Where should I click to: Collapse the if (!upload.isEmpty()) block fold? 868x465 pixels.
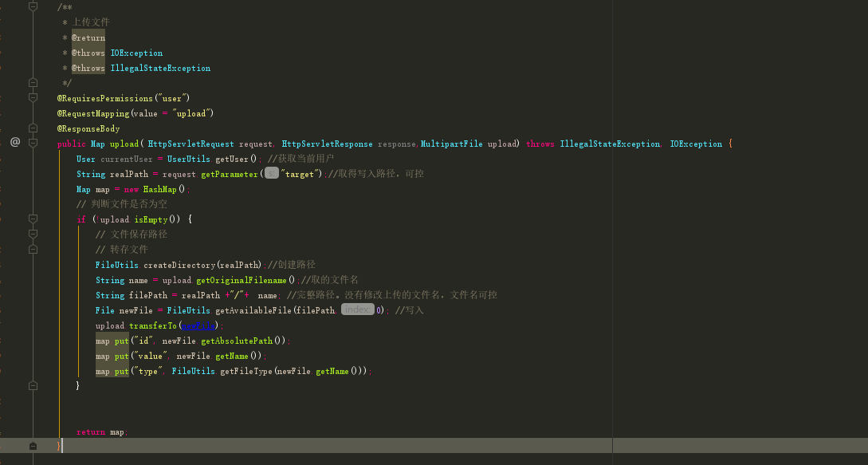[33, 219]
